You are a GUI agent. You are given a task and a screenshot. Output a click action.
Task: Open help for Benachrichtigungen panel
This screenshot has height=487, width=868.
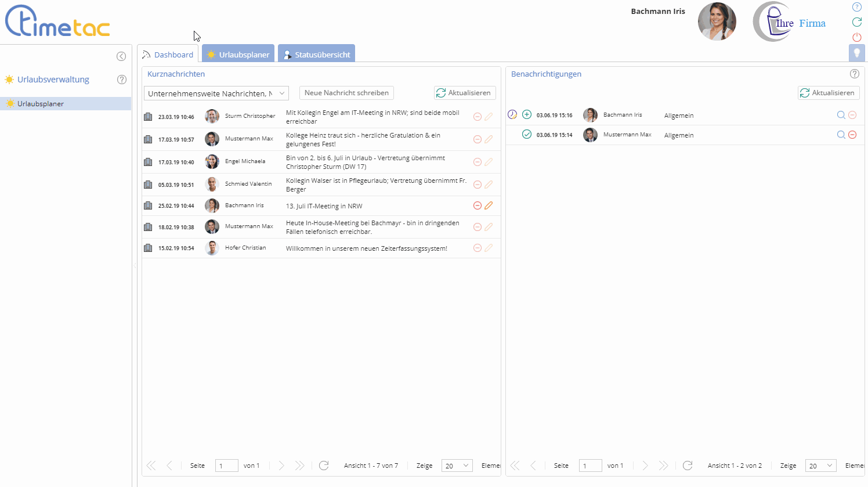click(854, 74)
